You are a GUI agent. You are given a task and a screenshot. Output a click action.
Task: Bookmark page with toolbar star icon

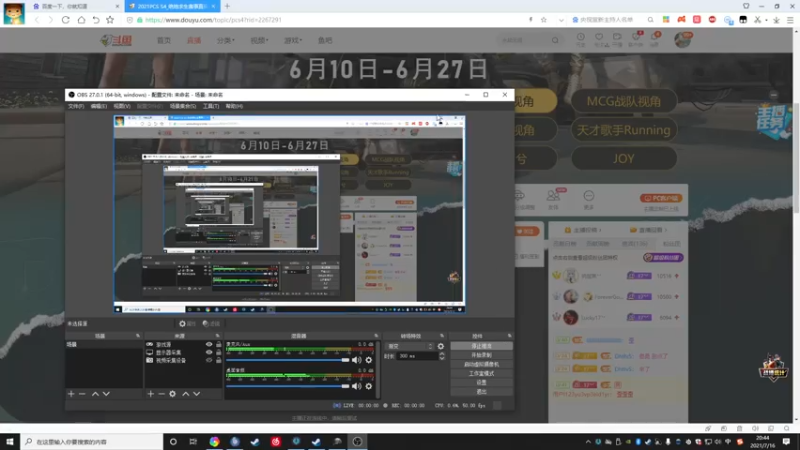[110, 20]
